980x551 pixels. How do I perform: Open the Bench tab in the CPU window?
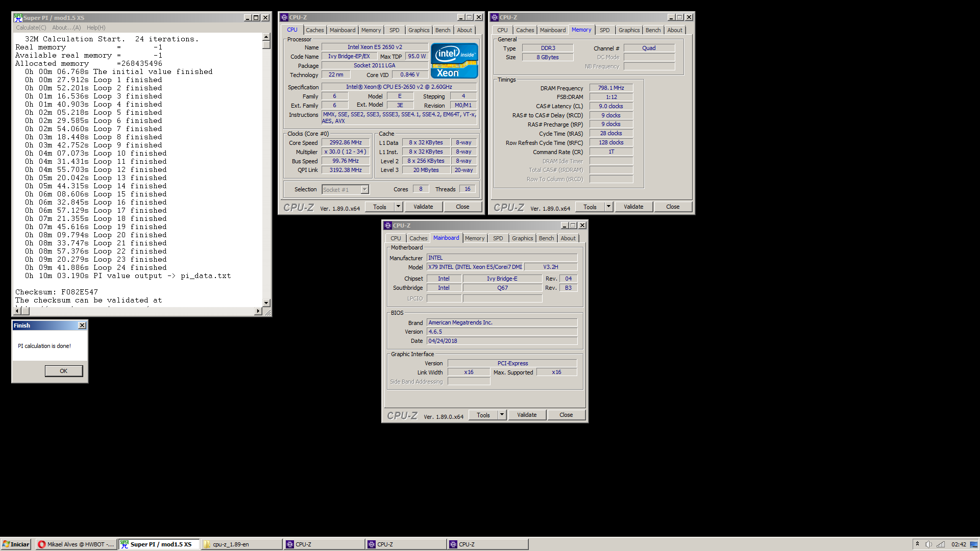(x=443, y=30)
